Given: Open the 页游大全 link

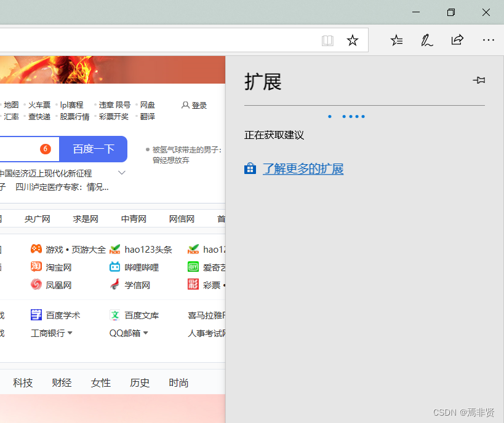Looking at the screenshot, I should (x=89, y=250).
